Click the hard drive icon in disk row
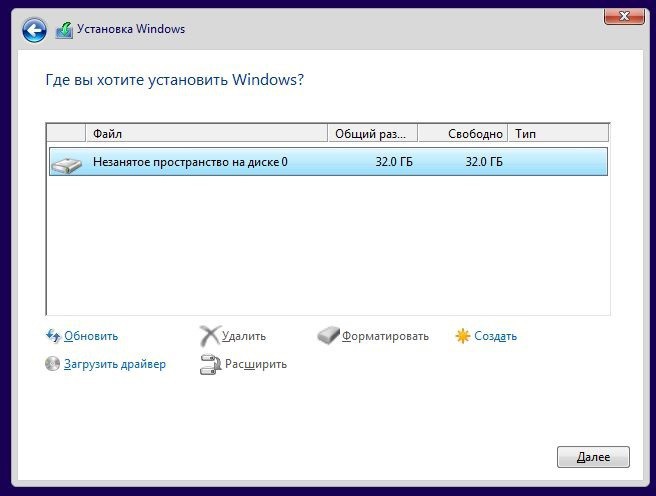 66,165
